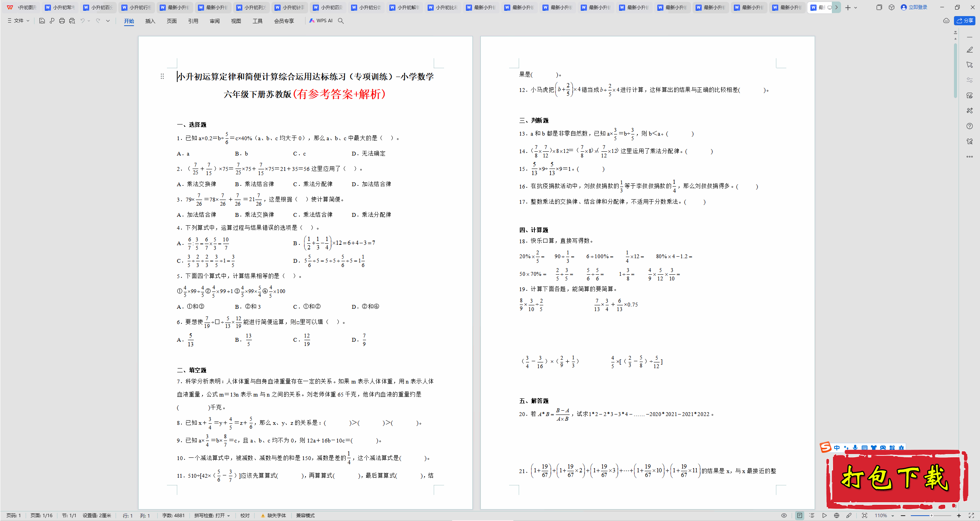The width and height of the screenshot is (980, 521).
Task: Click the drag handle beside document title
Action: click(x=162, y=77)
